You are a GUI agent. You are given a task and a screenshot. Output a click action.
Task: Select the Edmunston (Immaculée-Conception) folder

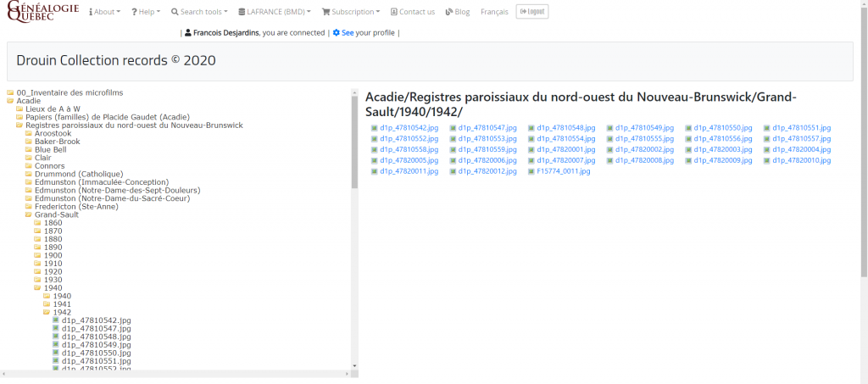click(102, 182)
